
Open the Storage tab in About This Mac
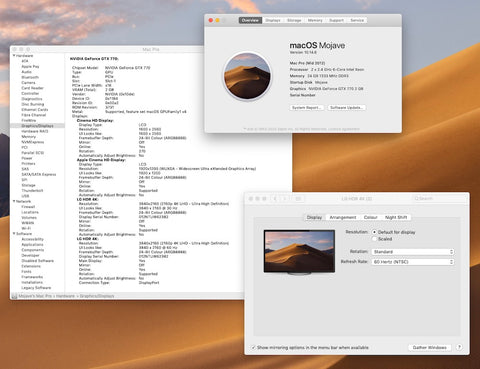tap(294, 20)
